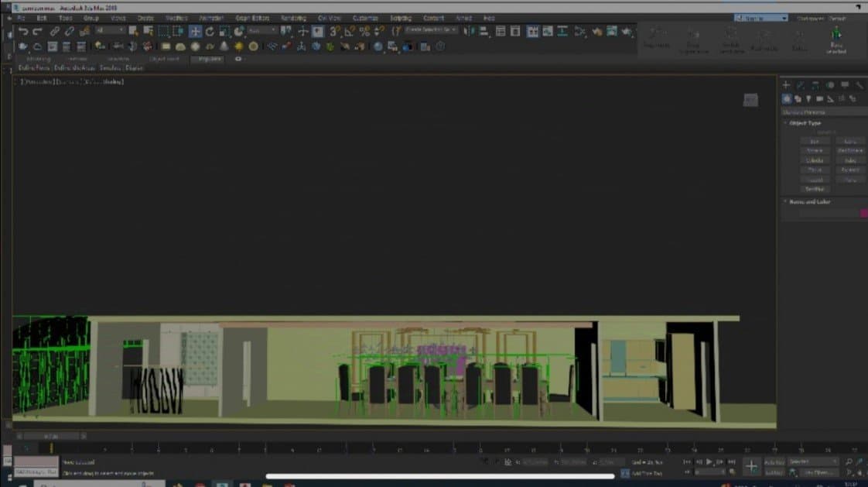868x487 pixels.
Task: Collapse the Name and Color rollout
Action: pos(808,201)
